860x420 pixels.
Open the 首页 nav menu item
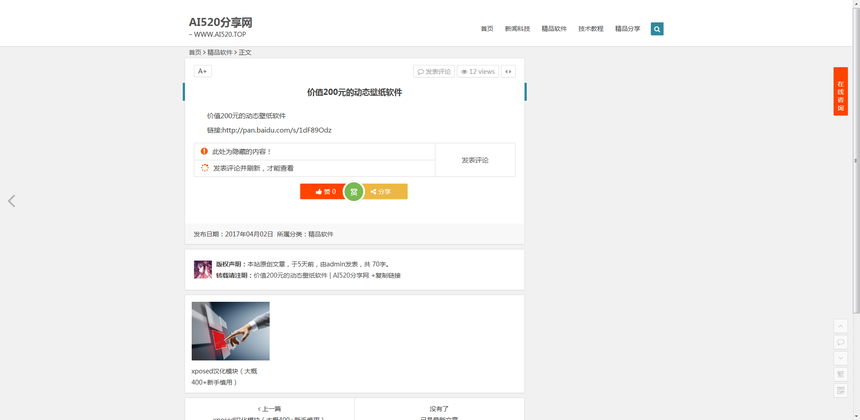tap(487, 29)
